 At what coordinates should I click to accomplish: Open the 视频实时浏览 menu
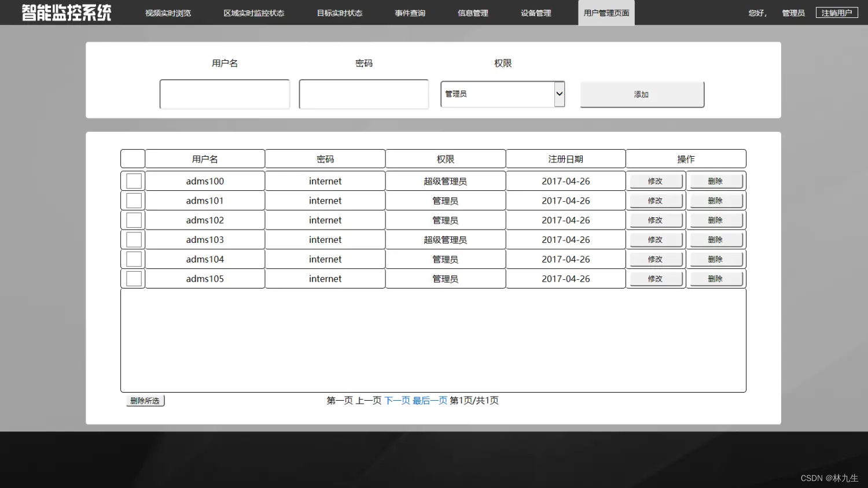click(168, 13)
